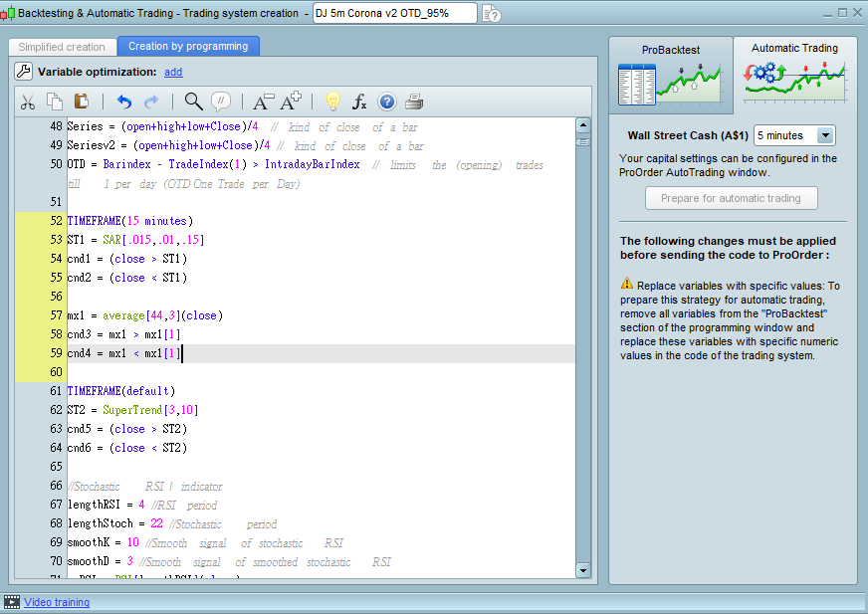Image resolution: width=868 pixels, height=614 pixels.
Task: Click scrollbar down arrow in code editor
Action: [583, 569]
